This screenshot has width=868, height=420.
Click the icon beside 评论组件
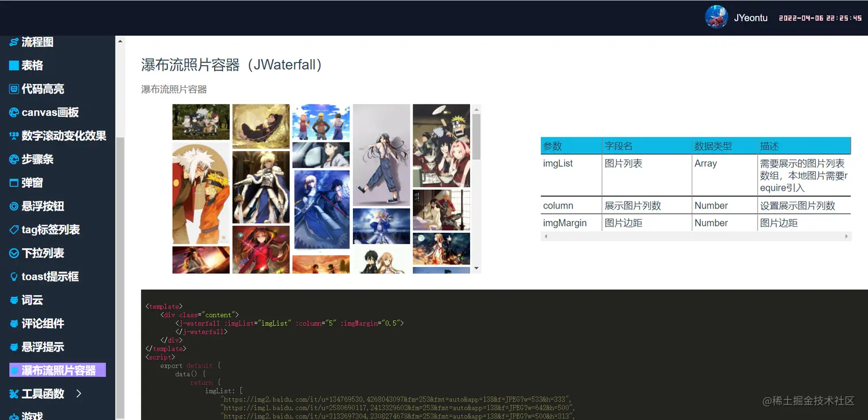(x=14, y=323)
